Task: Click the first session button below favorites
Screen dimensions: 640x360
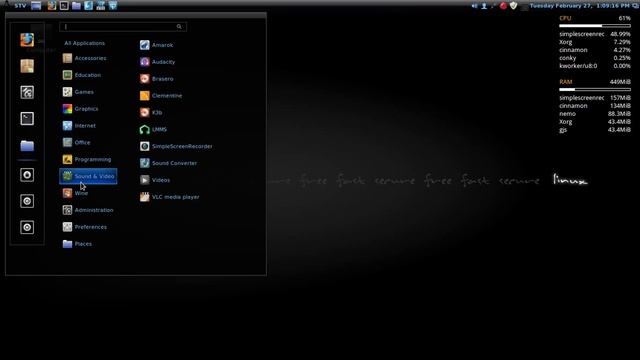Action: 27,175
